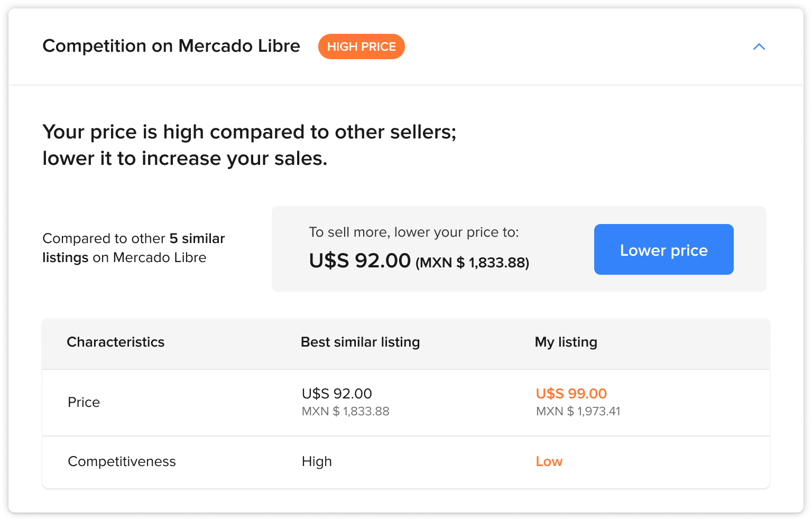Click the Best similar listing column header
The height and width of the screenshot is (521, 812).
(x=360, y=342)
